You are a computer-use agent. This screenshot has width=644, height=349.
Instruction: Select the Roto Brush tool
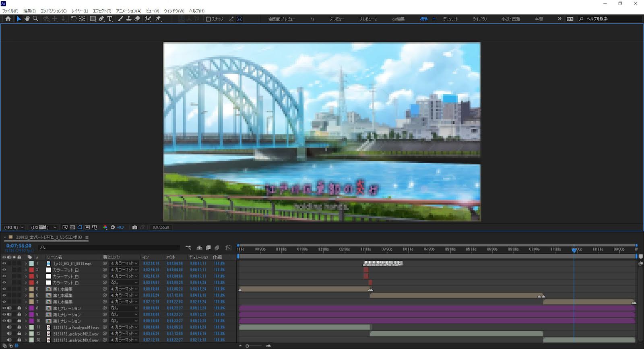tap(148, 19)
